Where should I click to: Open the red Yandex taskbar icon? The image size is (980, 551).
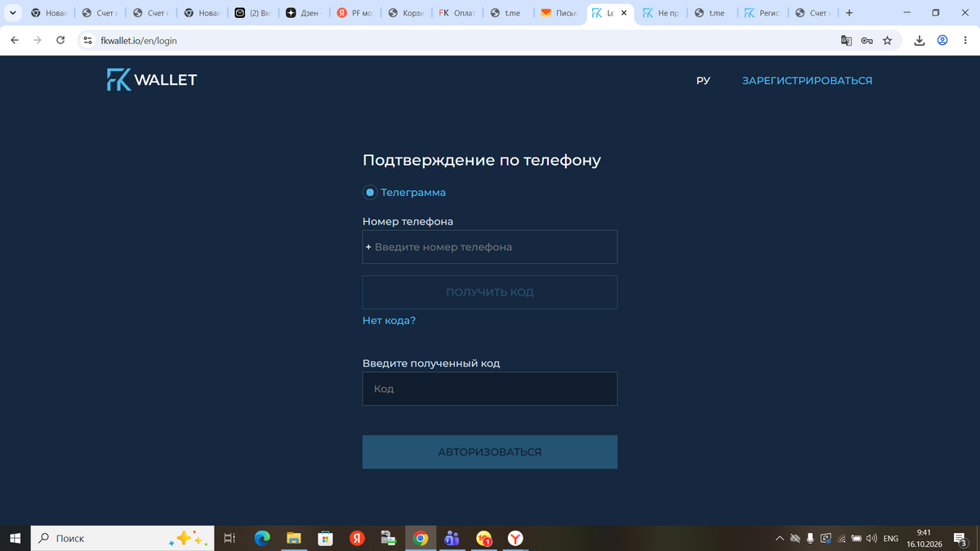pos(357,538)
